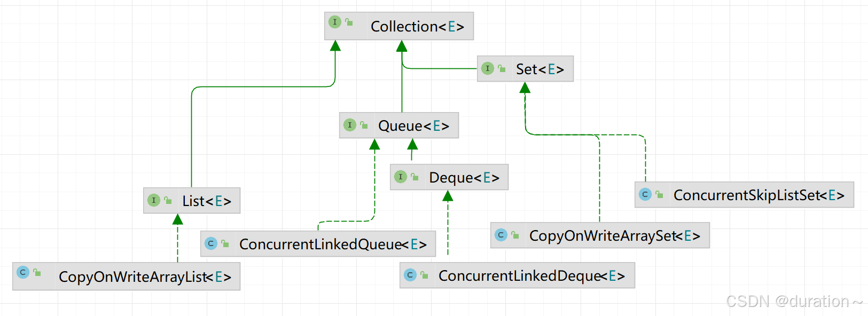868x316 pixels.
Task: Click the interface icon on Collection<E> node
Action: click(x=335, y=22)
